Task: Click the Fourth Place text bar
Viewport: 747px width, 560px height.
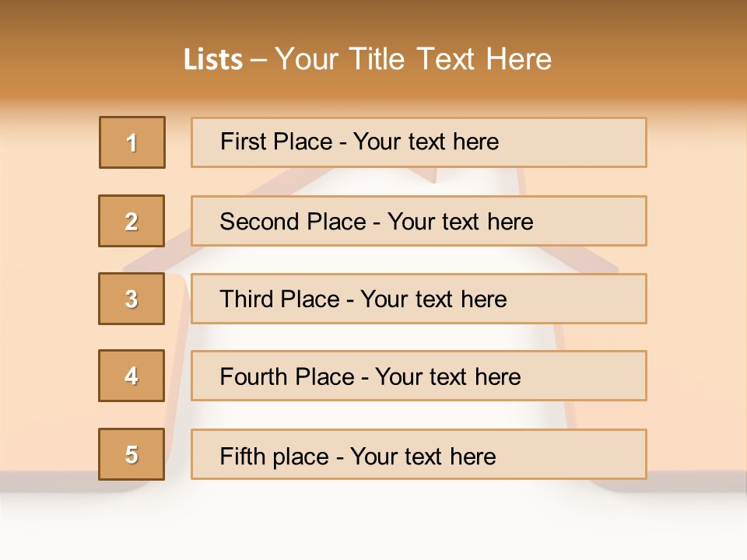Action: pos(419,376)
